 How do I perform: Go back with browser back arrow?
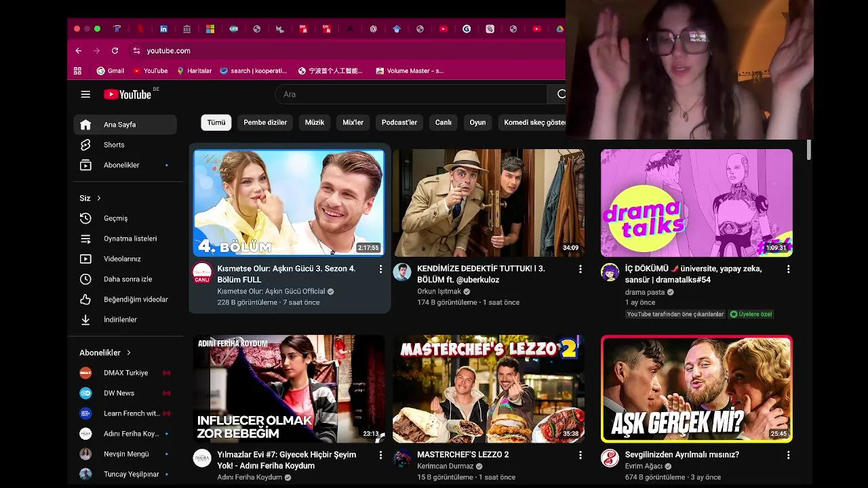[79, 51]
